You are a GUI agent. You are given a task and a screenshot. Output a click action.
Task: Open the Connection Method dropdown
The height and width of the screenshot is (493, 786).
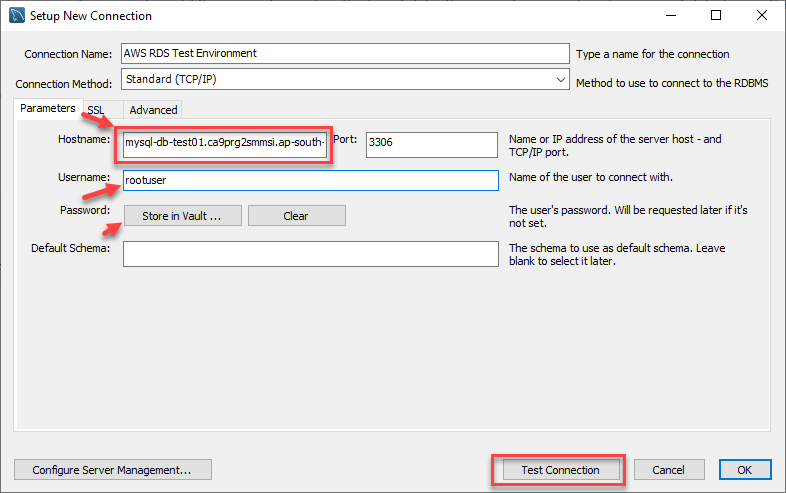point(345,79)
